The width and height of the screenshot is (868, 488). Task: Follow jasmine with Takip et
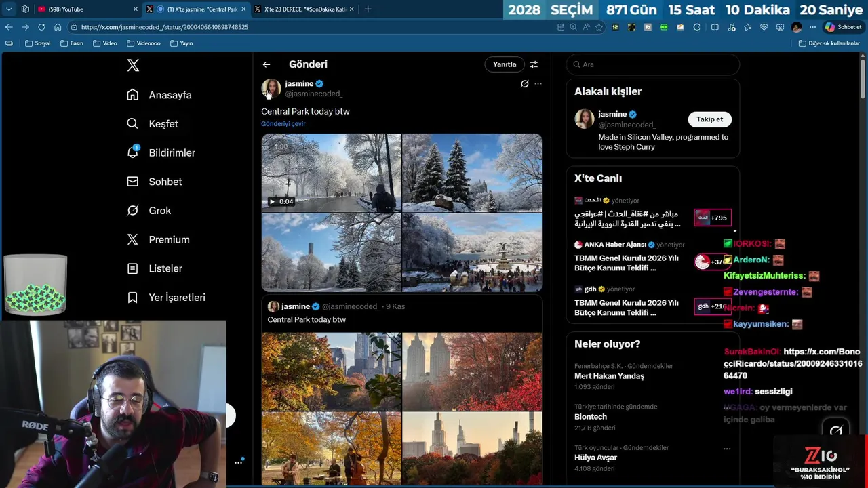(x=709, y=119)
